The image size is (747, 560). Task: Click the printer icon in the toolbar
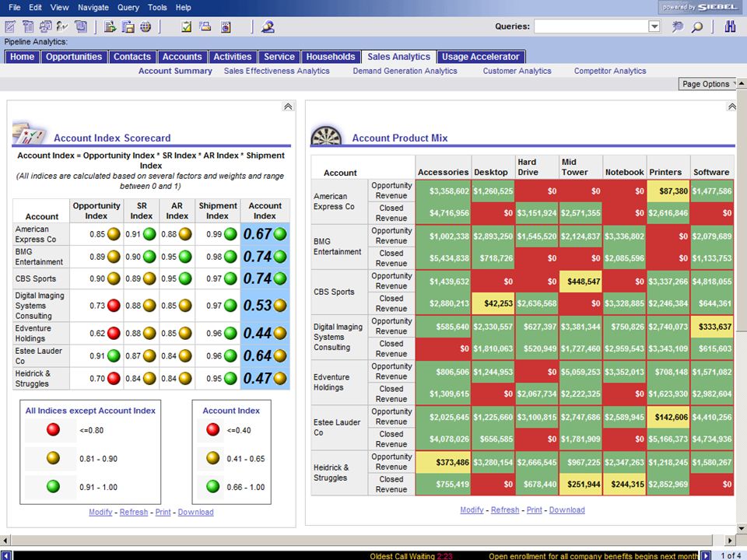(205, 26)
